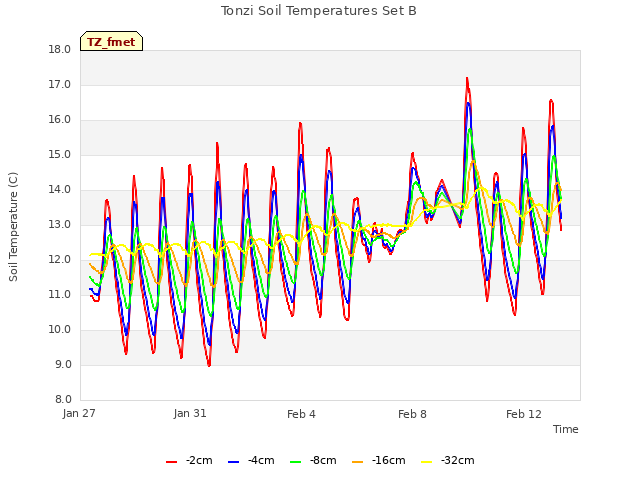Image resolution: width=640 pixels, height=480 pixels.
Task: Click the TZ_fmet annotation label
Action: tap(111, 42)
